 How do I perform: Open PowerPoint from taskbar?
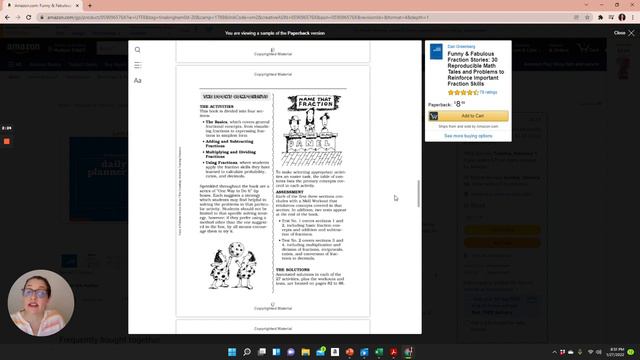point(350,352)
